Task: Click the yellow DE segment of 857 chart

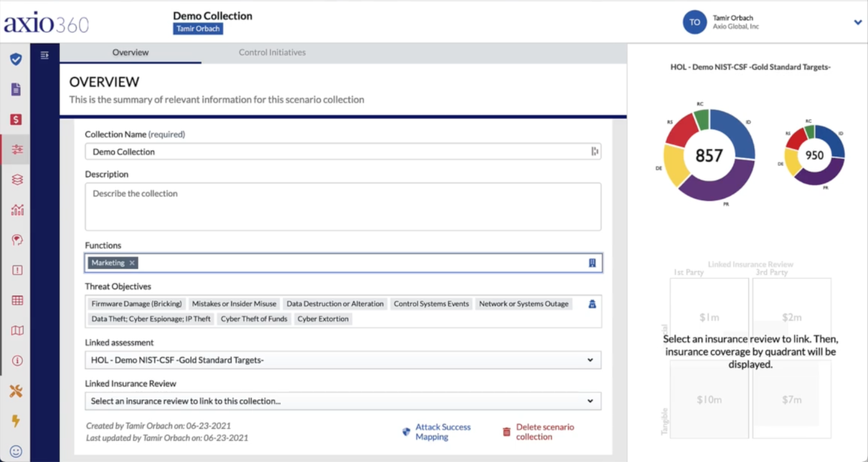Action: [x=675, y=165]
